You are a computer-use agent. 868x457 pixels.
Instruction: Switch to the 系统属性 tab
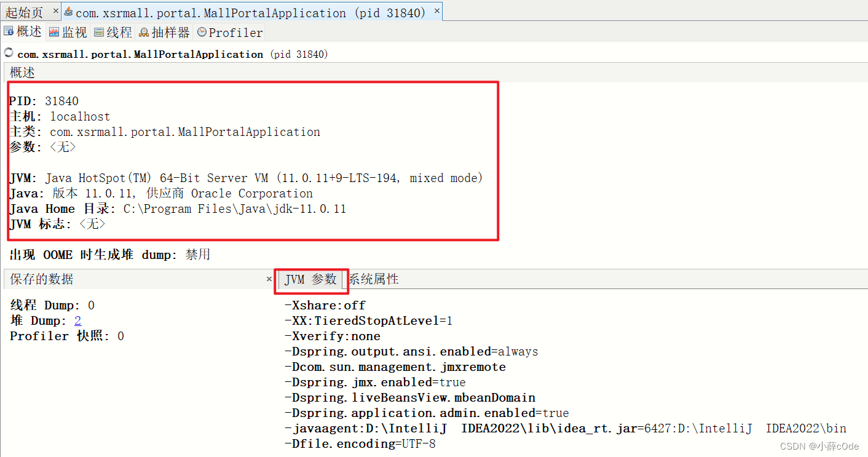click(x=374, y=279)
